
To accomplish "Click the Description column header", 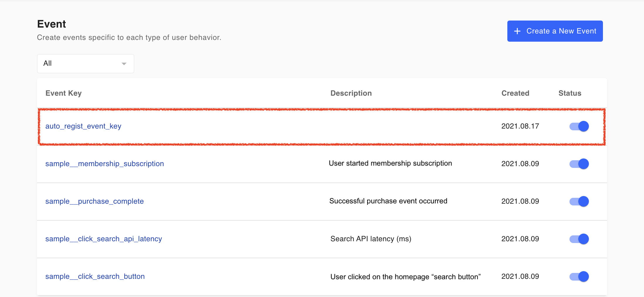I will coord(351,93).
